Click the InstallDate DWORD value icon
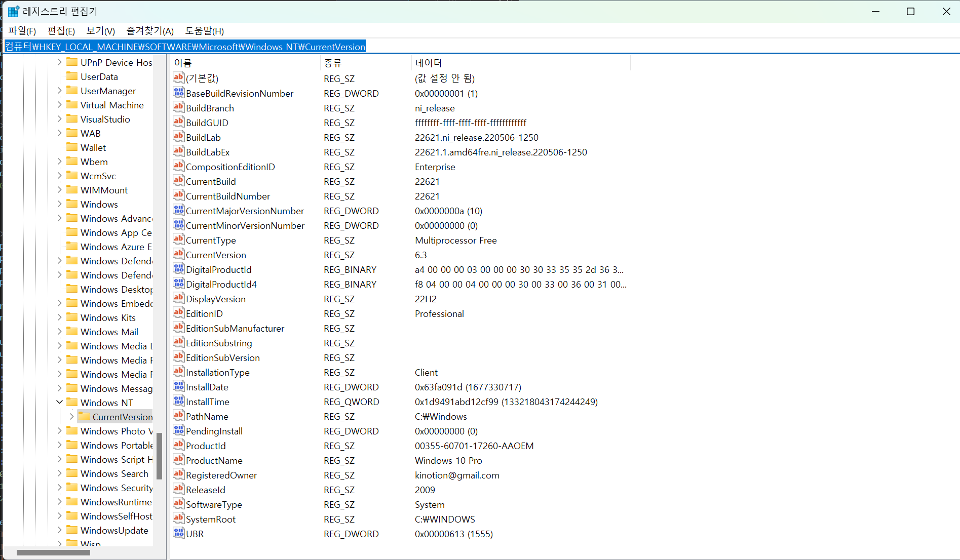This screenshot has width=960, height=560. click(178, 386)
